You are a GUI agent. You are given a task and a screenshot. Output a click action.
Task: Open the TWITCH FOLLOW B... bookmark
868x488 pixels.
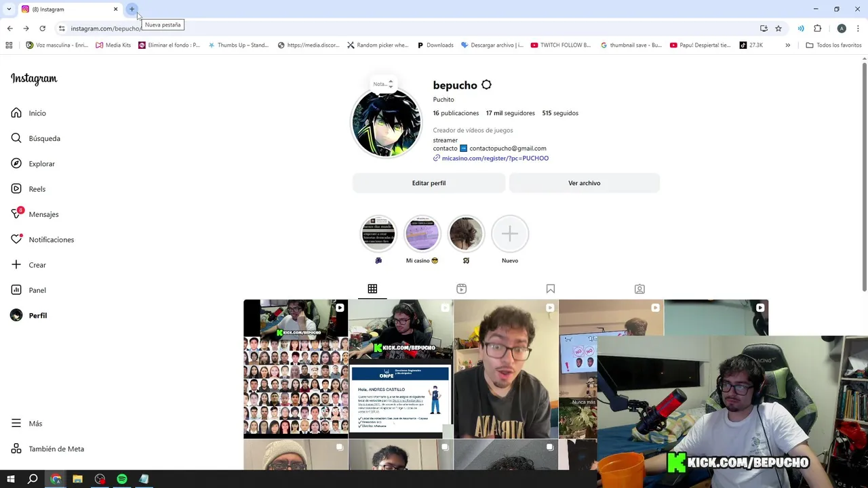pyautogui.click(x=561, y=45)
